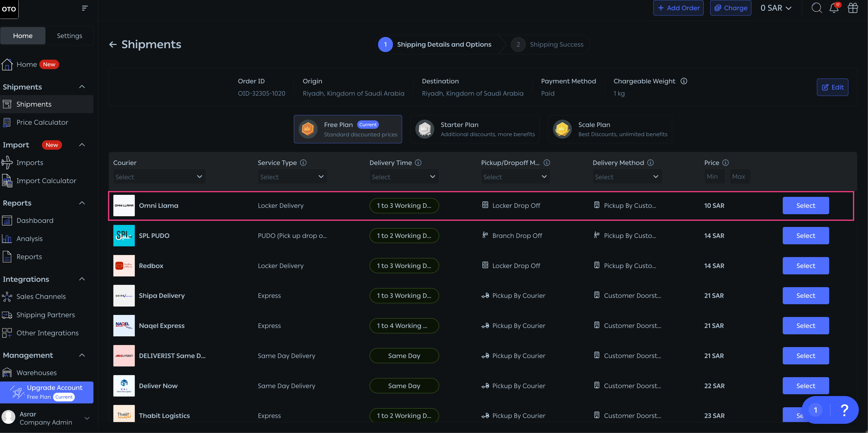Click the Service Type info icon
The height and width of the screenshot is (433, 868).
click(303, 163)
